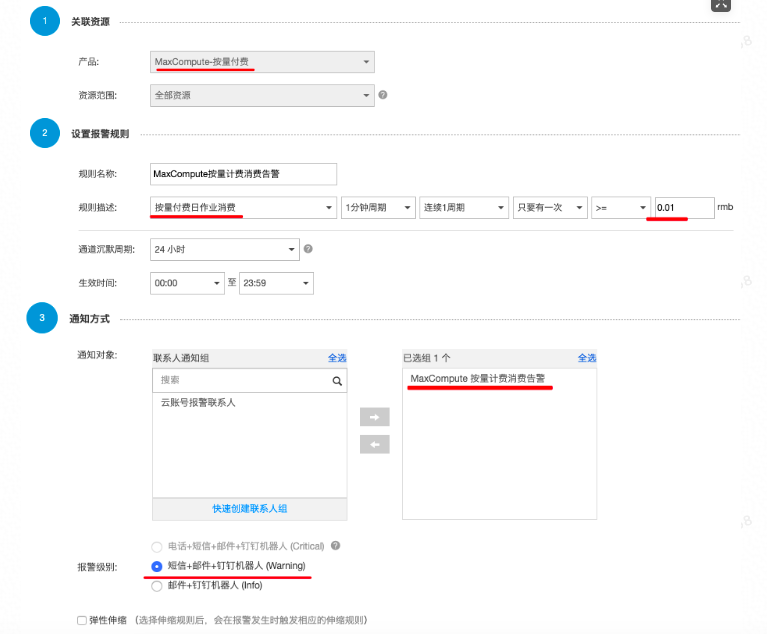
Task: Move selected group right with arrow button
Action: pos(375,417)
